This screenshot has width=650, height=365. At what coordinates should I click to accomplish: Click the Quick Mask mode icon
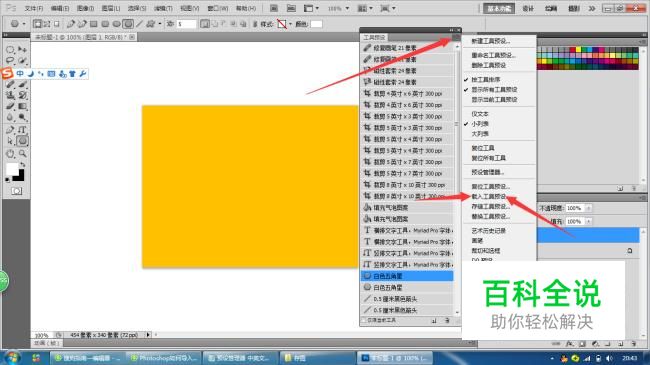17,191
